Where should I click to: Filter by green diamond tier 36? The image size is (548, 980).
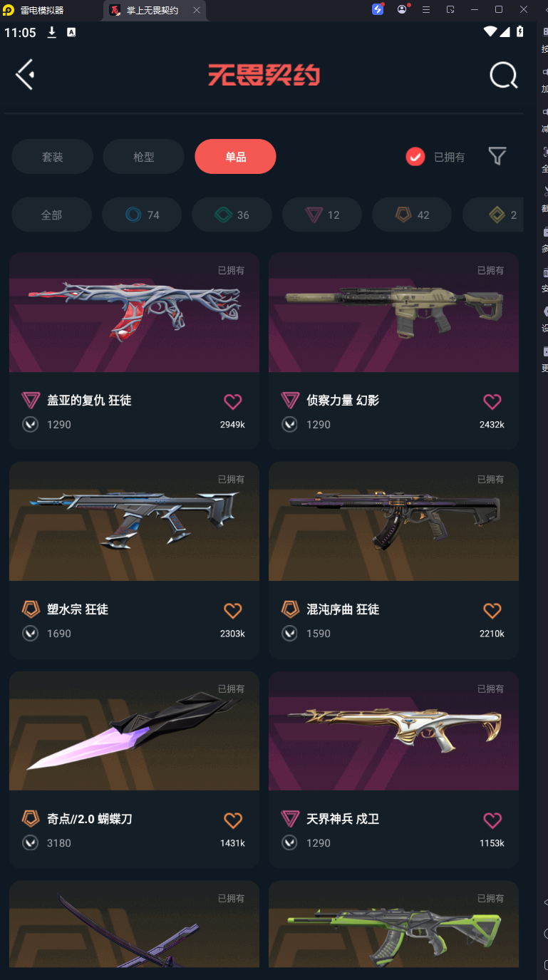[232, 215]
